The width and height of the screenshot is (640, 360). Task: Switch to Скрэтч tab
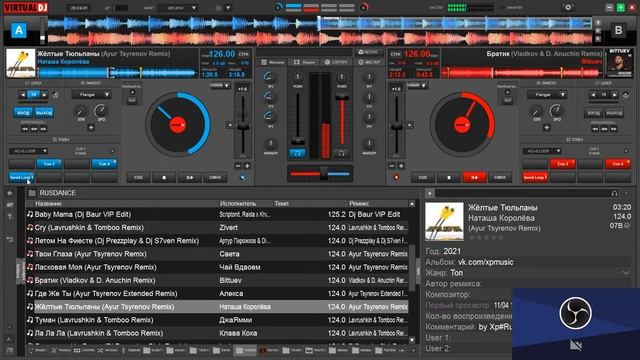coord(336,62)
